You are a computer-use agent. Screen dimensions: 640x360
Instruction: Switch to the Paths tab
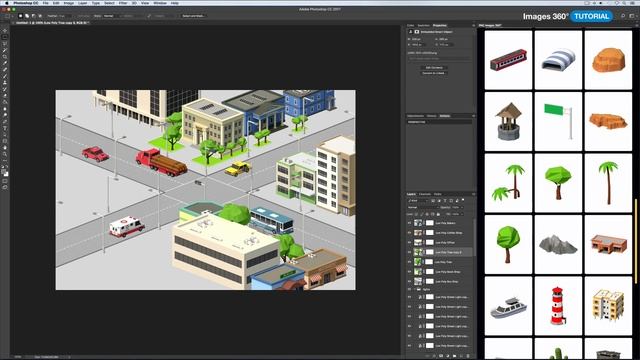tap(438, 194)
